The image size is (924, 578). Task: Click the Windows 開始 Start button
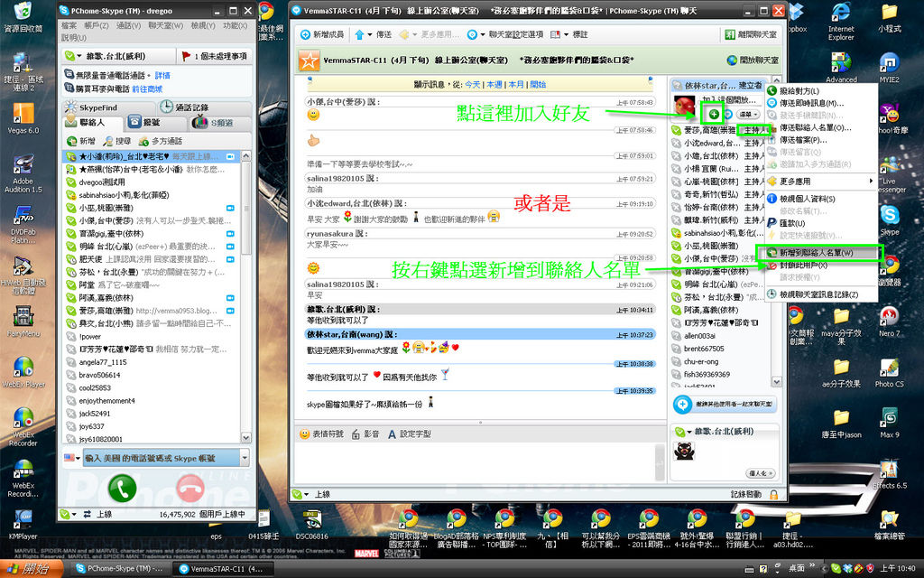coord(31,569)
